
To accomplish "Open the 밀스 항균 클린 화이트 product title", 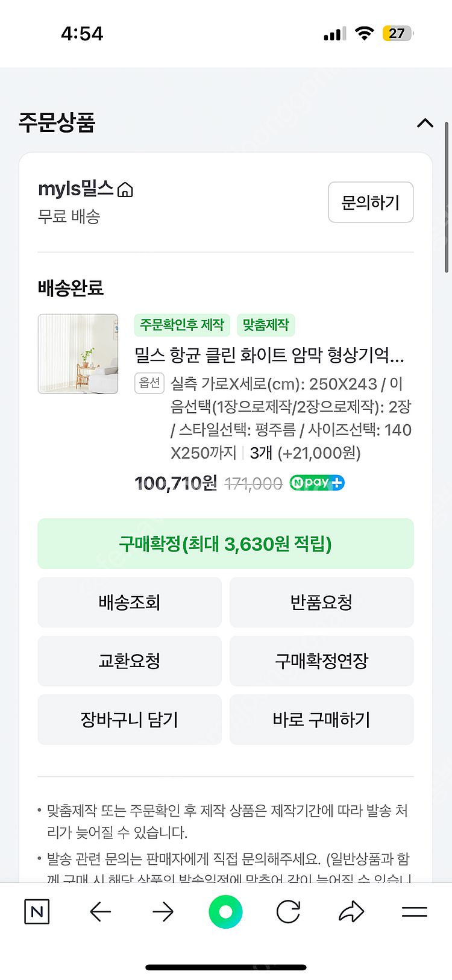I will 269,354.
